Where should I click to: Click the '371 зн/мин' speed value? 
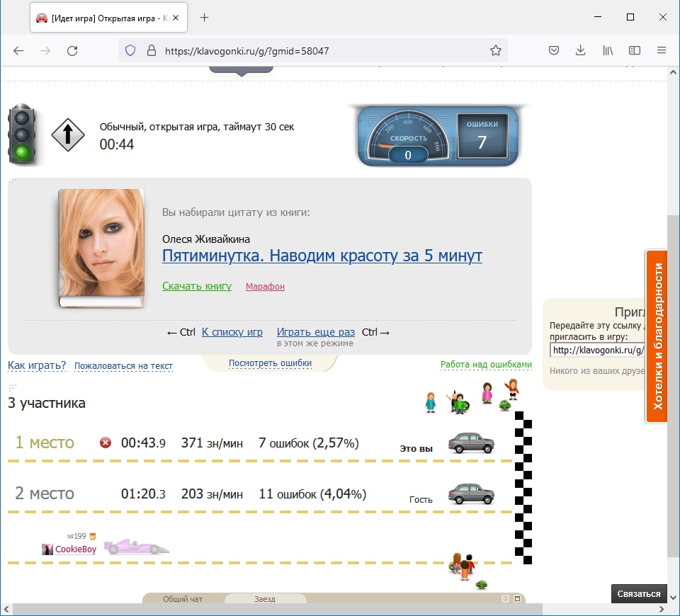(x=212, y=443)
